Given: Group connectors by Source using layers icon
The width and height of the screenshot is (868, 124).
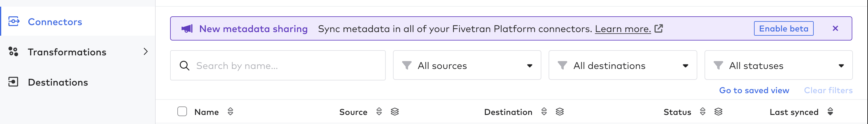Looking at the screenshot, I should 395,112.
